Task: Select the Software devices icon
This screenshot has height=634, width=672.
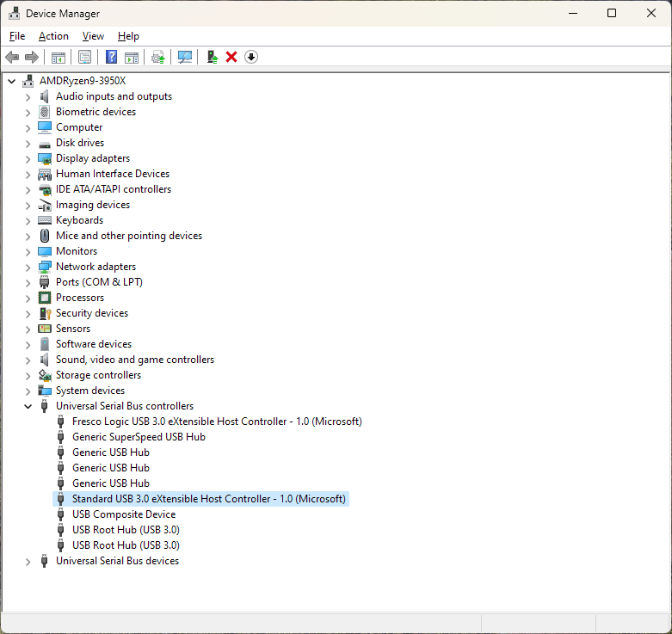Action: pyautogui.click(x=45, y=344)
